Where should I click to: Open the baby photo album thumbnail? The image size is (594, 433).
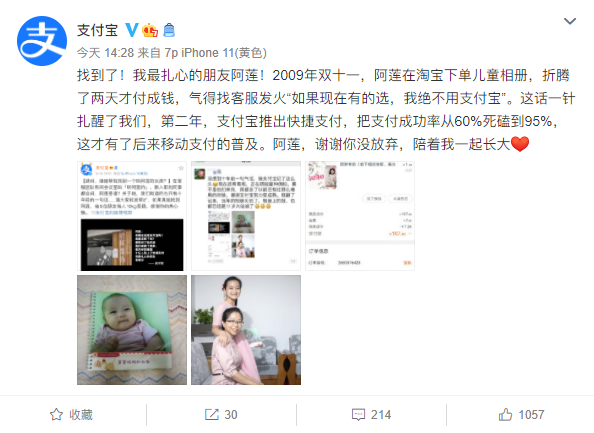click(x=132, y=330)
